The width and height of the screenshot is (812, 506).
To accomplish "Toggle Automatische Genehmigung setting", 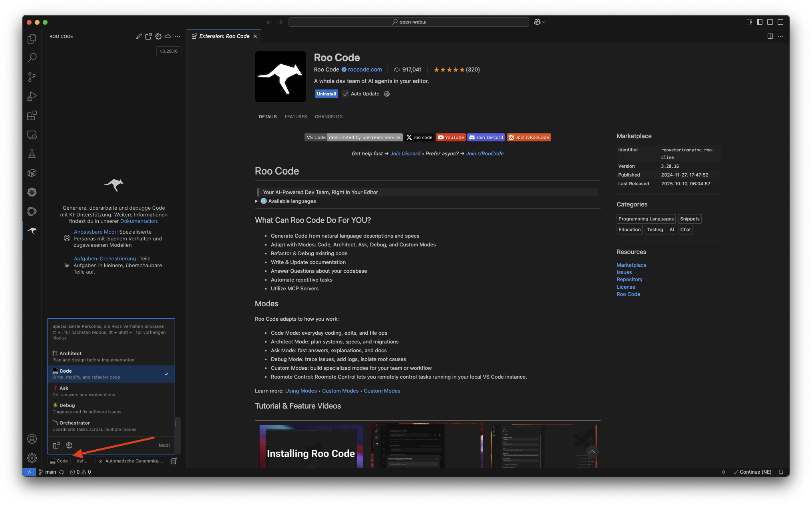I will click(x=131, y=461).
